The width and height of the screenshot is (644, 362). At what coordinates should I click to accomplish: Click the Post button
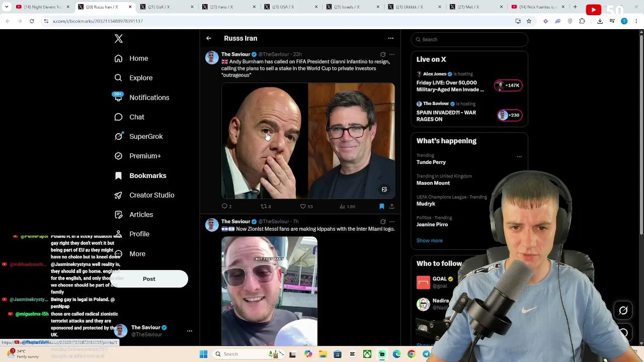(149, 279)
